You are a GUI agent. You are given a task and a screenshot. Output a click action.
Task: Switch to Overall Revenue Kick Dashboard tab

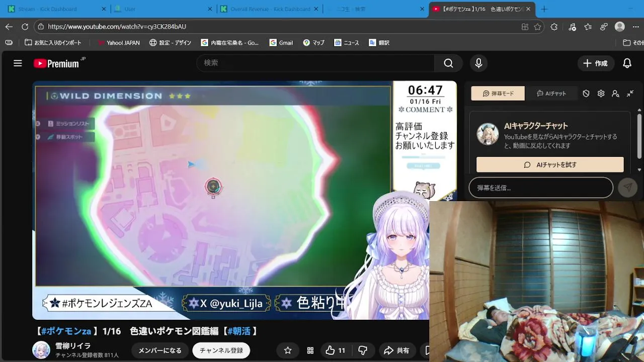click(269, 9)
